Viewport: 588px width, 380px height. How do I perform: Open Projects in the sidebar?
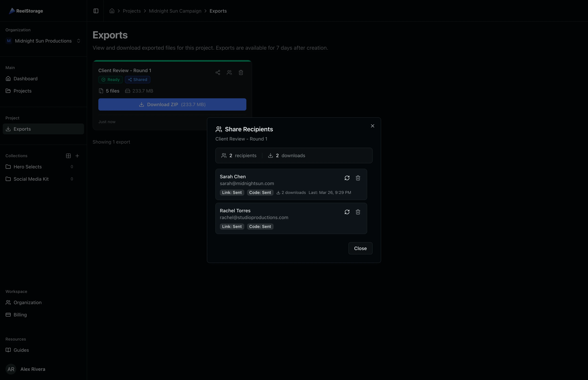(22, 90)
